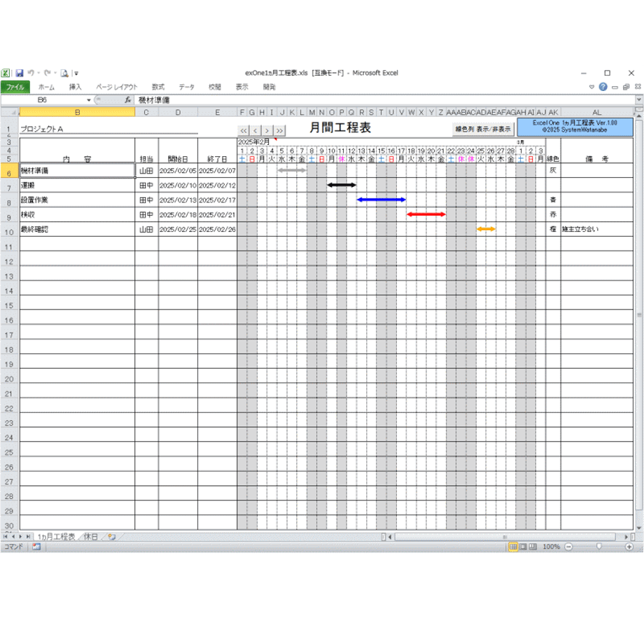The width and height of the screenshot is (644, 644).
Task: Go to first sheet with tab navigation arrow
Action: (x=6, y=536)
